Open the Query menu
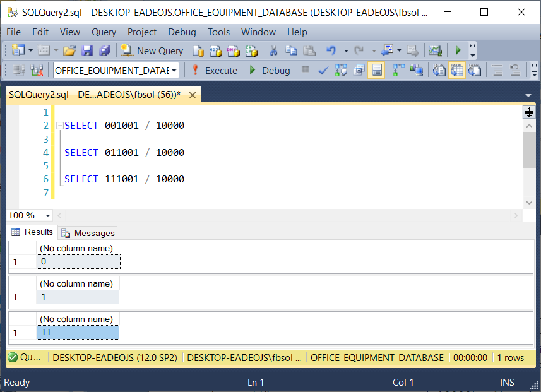The image size is (541, 392). pyautogui.click(x=103, y=32)
